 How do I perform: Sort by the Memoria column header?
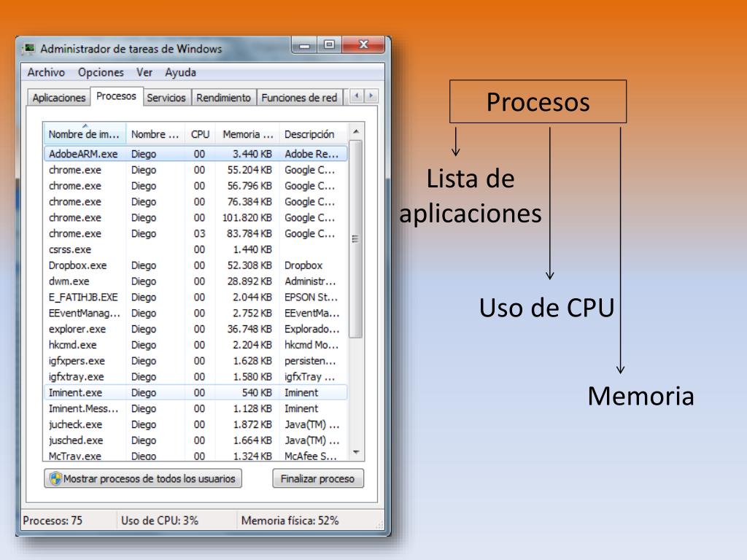point(248,134)
